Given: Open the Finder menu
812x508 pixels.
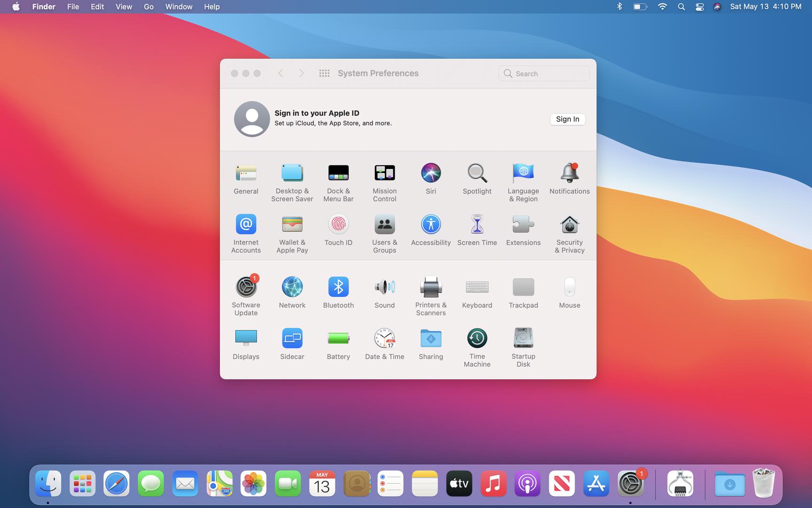Looking at the screenshot, I should [x=44, y=7].
